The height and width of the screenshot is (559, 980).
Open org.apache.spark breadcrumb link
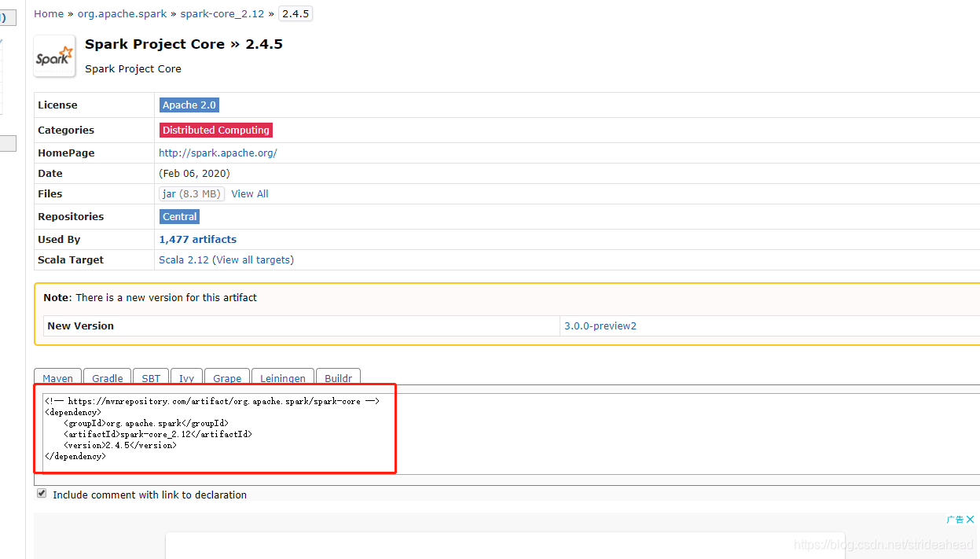pyautogui.click(x=122, y=14)
